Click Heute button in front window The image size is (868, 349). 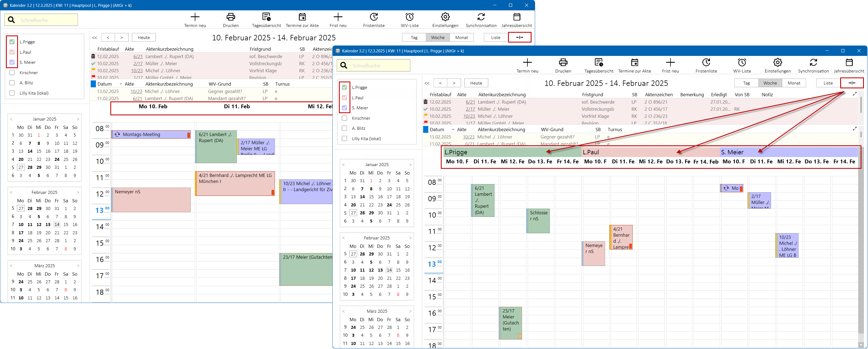(476, 83)
